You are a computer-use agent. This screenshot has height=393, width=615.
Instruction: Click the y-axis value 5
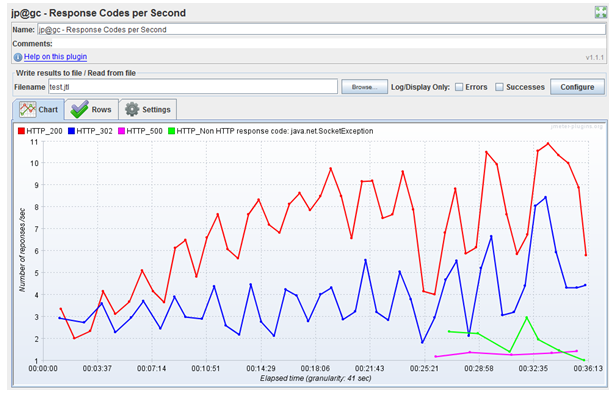(x=36, y=273)
